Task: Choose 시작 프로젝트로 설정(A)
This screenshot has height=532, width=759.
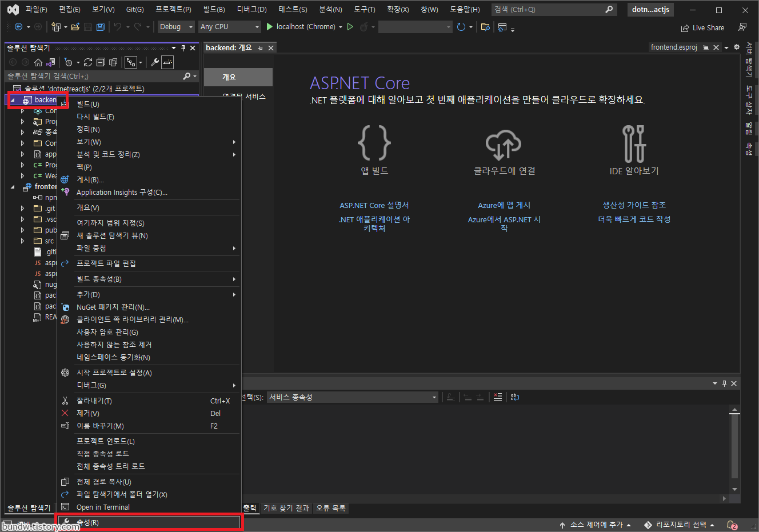Action: coord(149,373)
